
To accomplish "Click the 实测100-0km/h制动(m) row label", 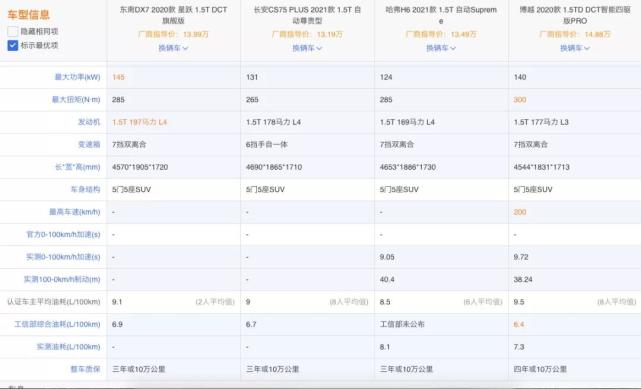I will 62,279.
